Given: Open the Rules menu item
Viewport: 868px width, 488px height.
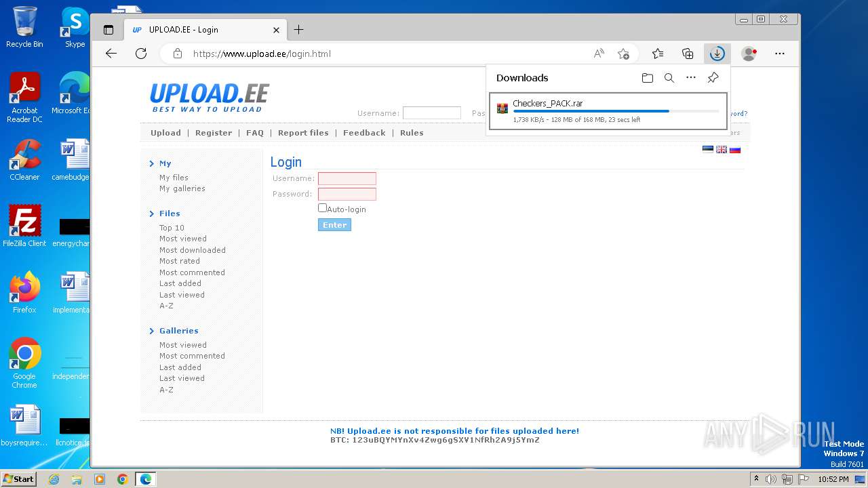Looking at the screenshot, I should coord(412,133).
